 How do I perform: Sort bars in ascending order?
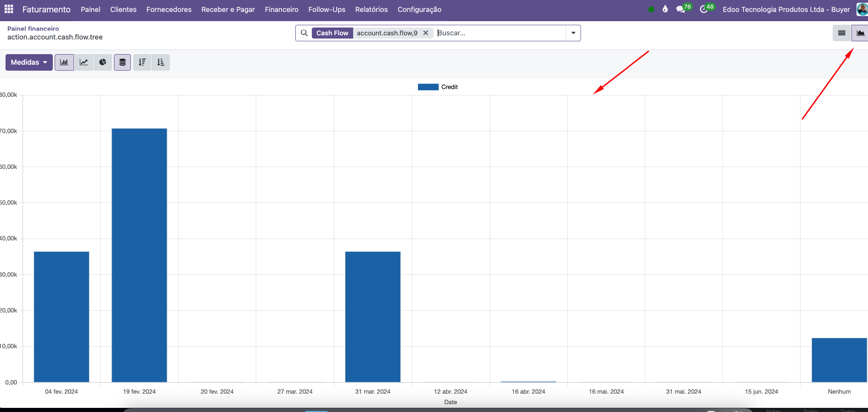[x=161, y=62]
